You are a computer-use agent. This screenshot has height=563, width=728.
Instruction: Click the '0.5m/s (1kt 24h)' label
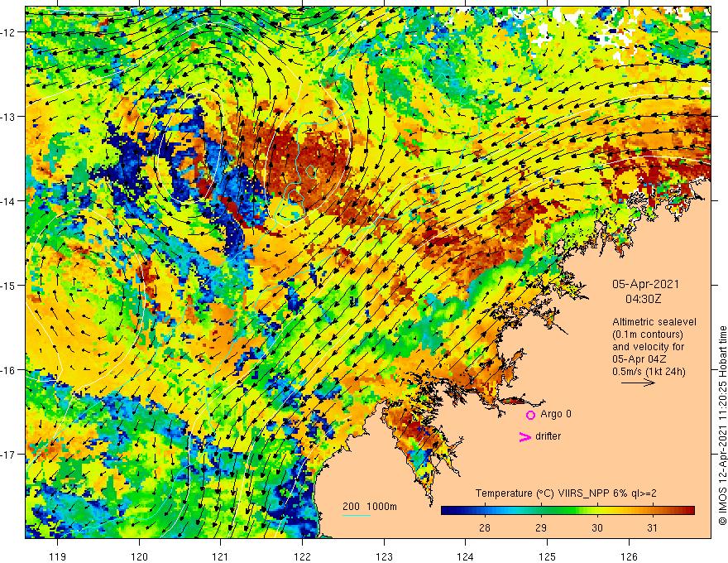(649, 372)
